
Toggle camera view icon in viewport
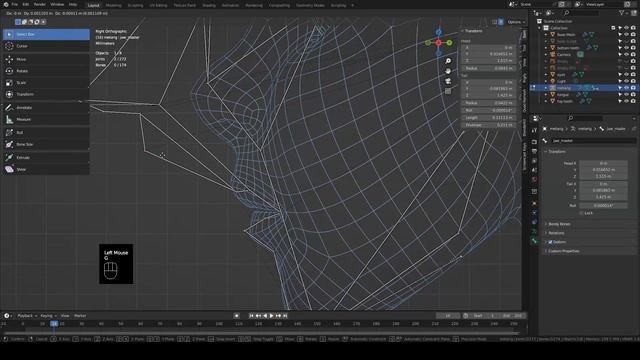point(448,81)
